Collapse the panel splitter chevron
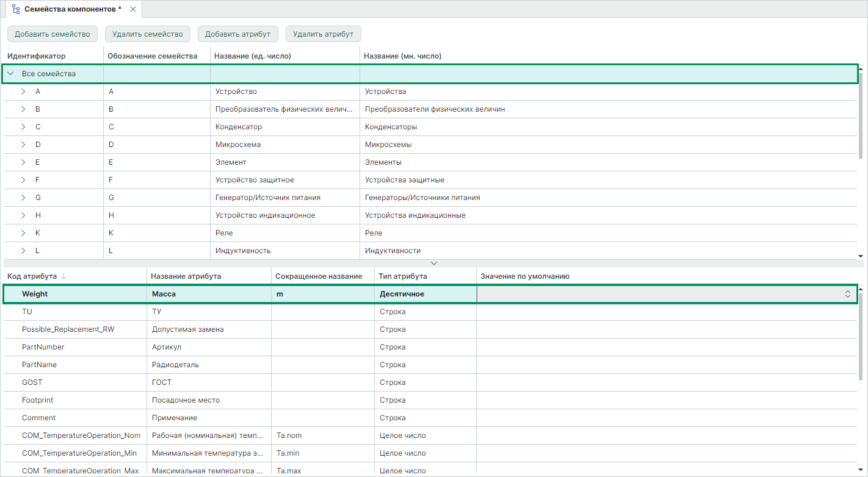 (434, 264)
